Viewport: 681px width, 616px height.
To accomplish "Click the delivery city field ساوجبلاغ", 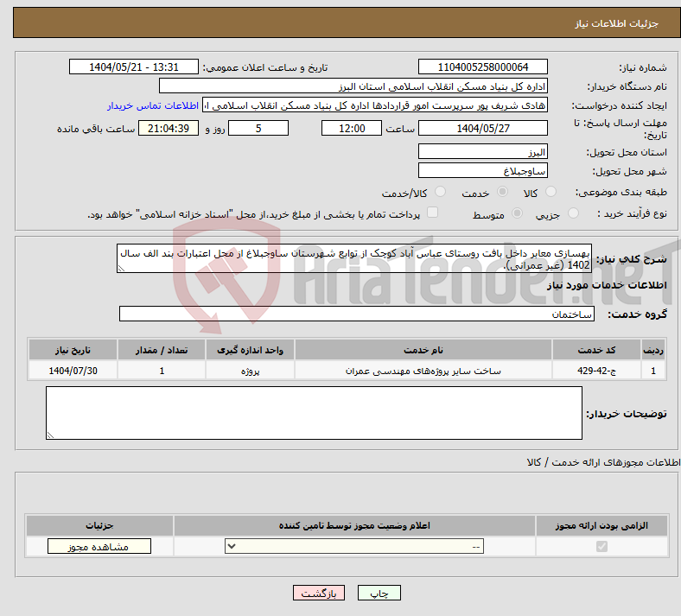I will pos(482,170).
